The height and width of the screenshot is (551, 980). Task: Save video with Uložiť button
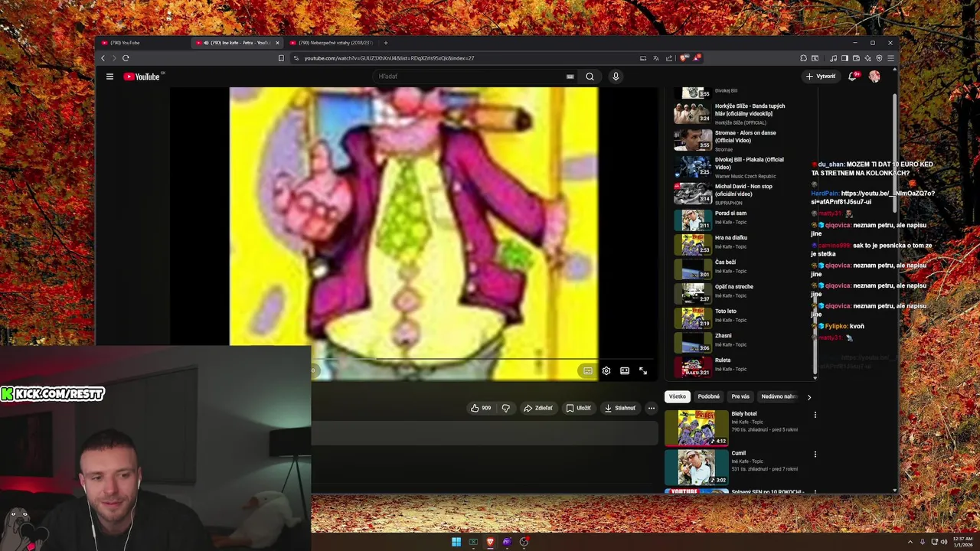coord(579,408)
